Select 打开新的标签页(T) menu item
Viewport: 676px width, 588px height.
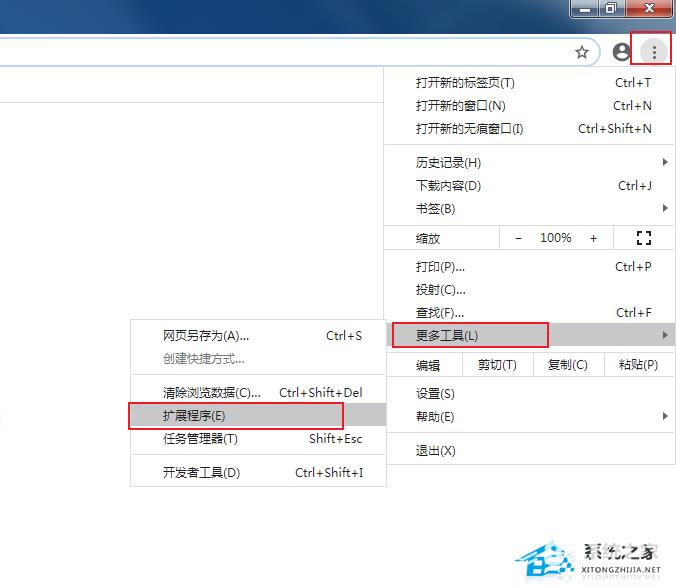pyautogui.click(x=530, y=82)
